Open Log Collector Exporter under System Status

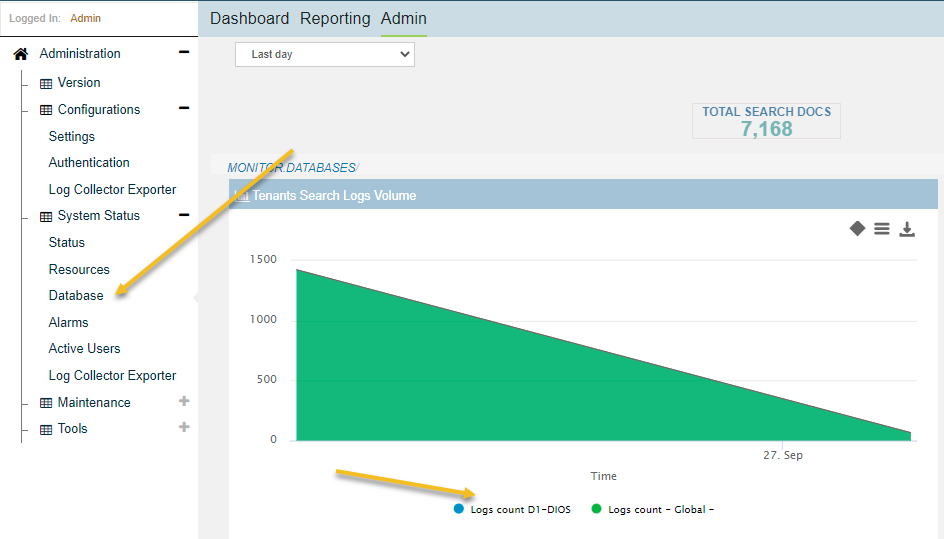113,376
